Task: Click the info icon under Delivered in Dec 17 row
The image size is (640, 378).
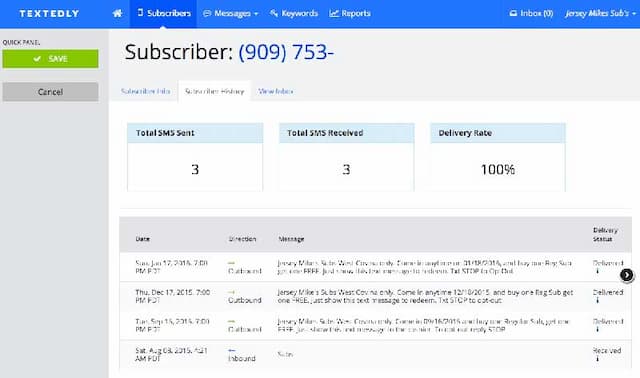Action: pyautogui.click(x=597, y=300)
